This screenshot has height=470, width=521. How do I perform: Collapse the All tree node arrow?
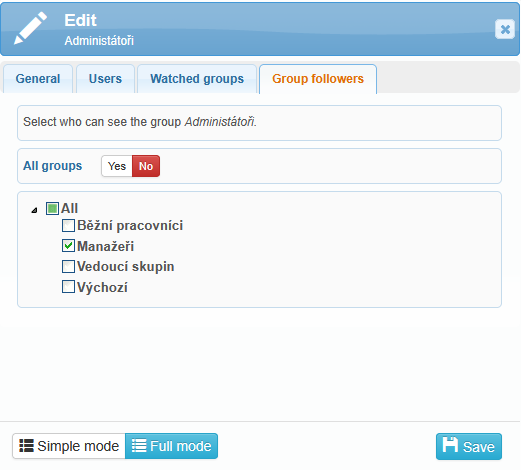tap(34, 210)
